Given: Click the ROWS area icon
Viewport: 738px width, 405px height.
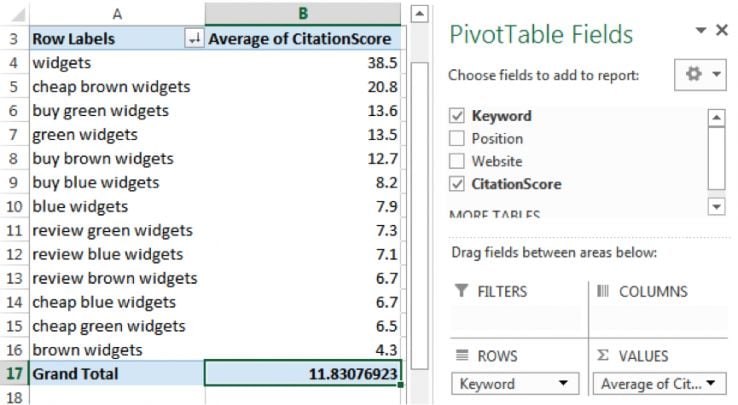Looking at the screenshot, I should pos(461,356).
